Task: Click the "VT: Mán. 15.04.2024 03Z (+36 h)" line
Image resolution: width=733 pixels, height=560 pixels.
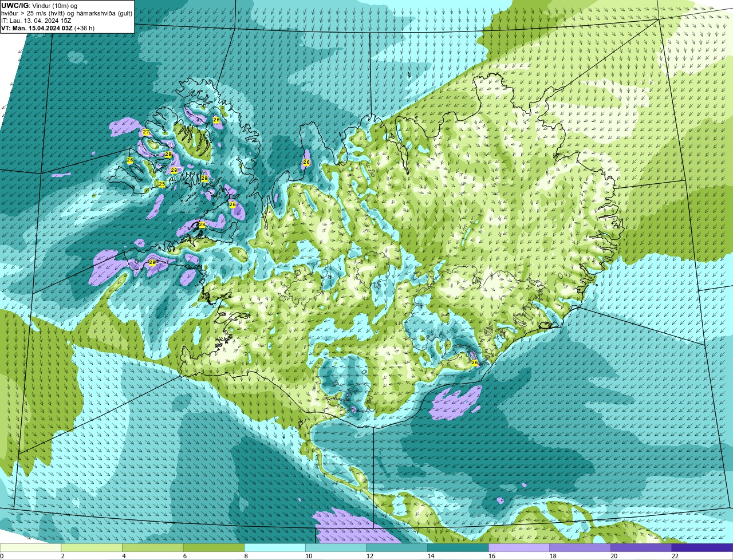Action: click(x=48, y=28)
